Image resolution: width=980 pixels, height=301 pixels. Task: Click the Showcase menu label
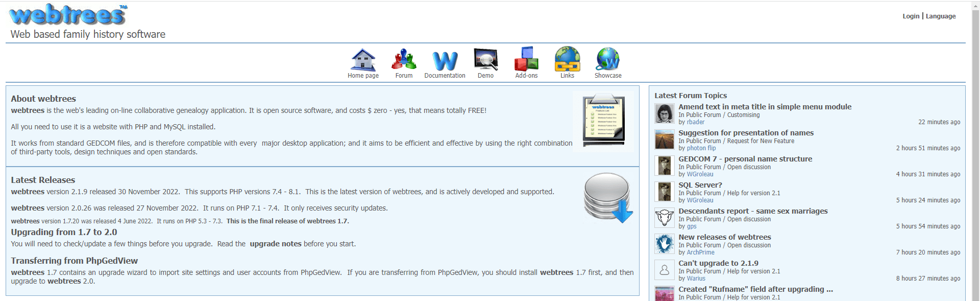click(x=608, y=76)
